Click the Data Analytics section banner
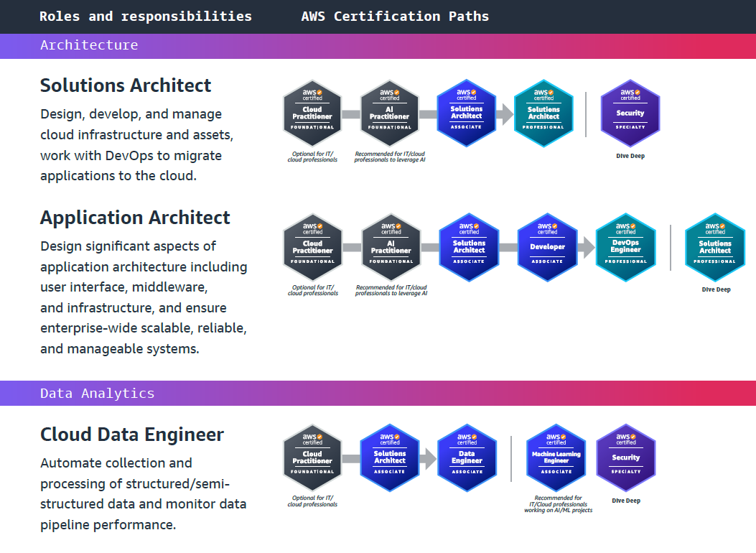The image size is (756, 553). [98, 393]
